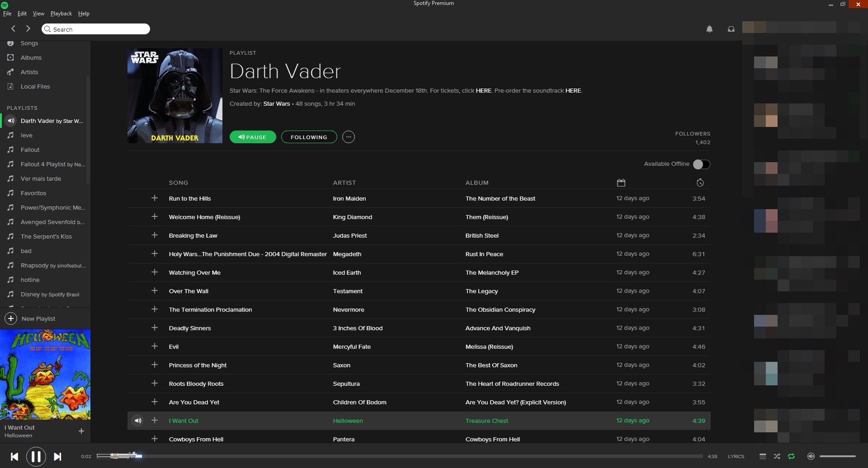
Task: Open the Playback menu
Action: 61,14
